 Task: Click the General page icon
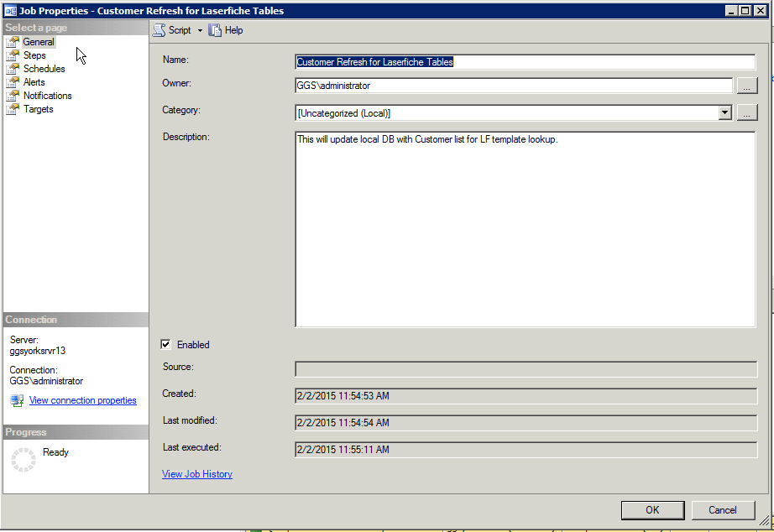(13, 42)
